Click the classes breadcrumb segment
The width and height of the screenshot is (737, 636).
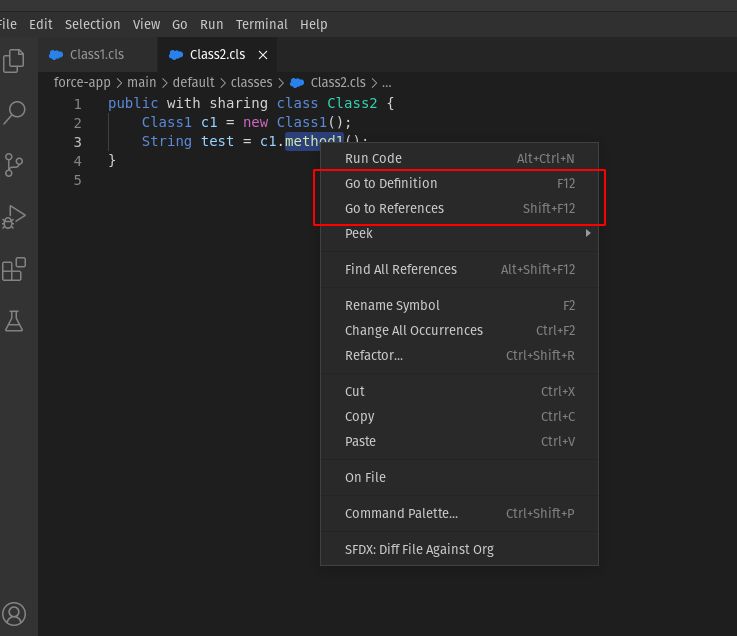251,83
